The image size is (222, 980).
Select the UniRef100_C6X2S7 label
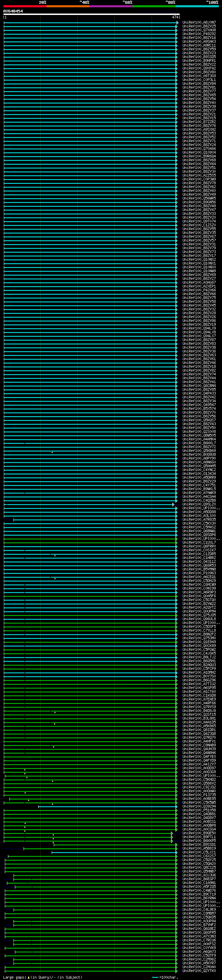[x=199, y=856]
